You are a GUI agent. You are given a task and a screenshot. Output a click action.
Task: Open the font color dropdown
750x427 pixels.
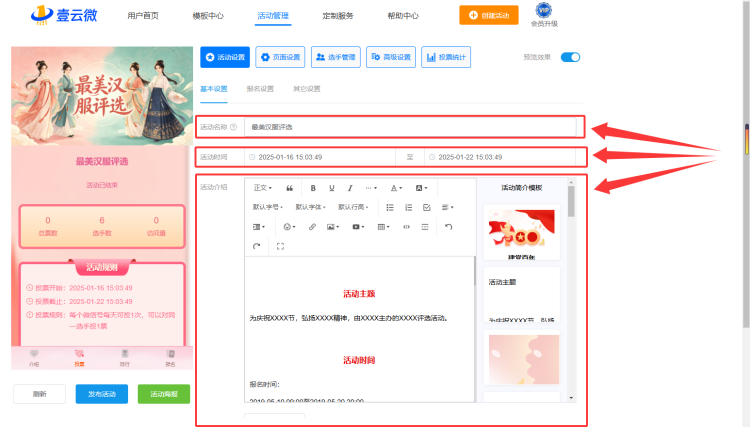pos(396,188)
